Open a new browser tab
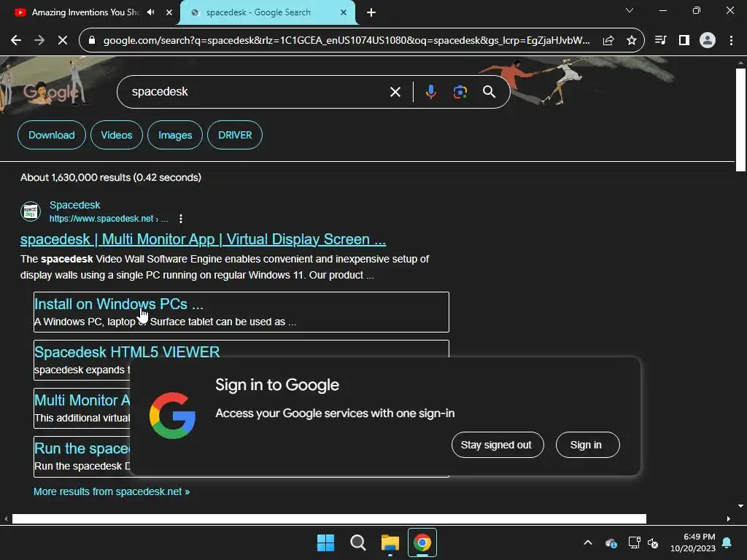747x560 pixels. pyautogui.click(x=371, y=12)
